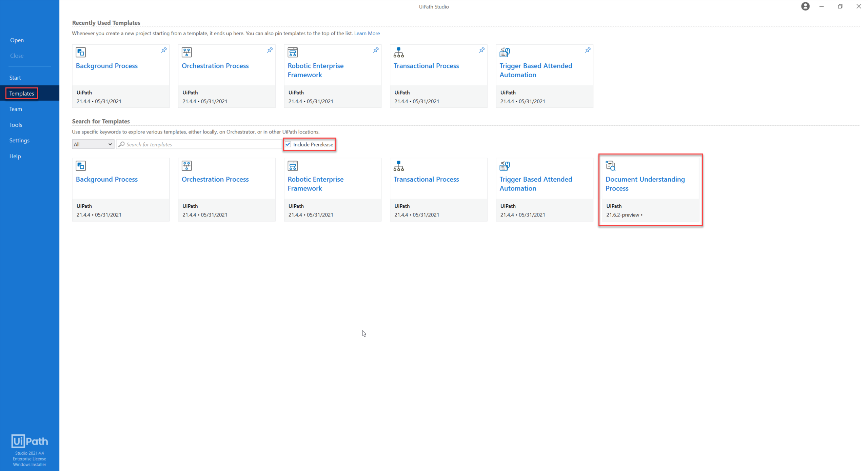
Task: Click the Transactional Process icon in Recently Used
Action: 399,52
